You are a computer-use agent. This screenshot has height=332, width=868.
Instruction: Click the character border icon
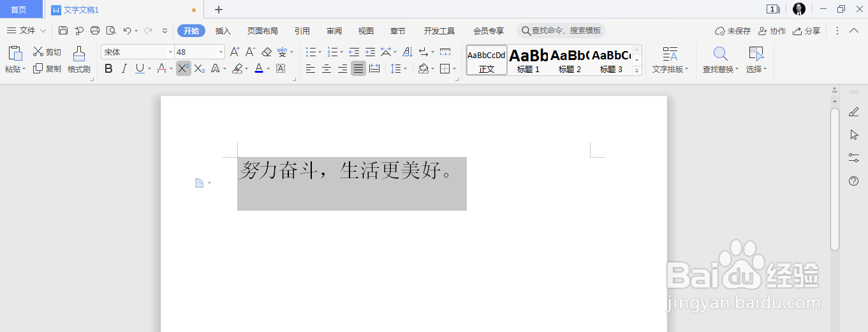[281, 69]
